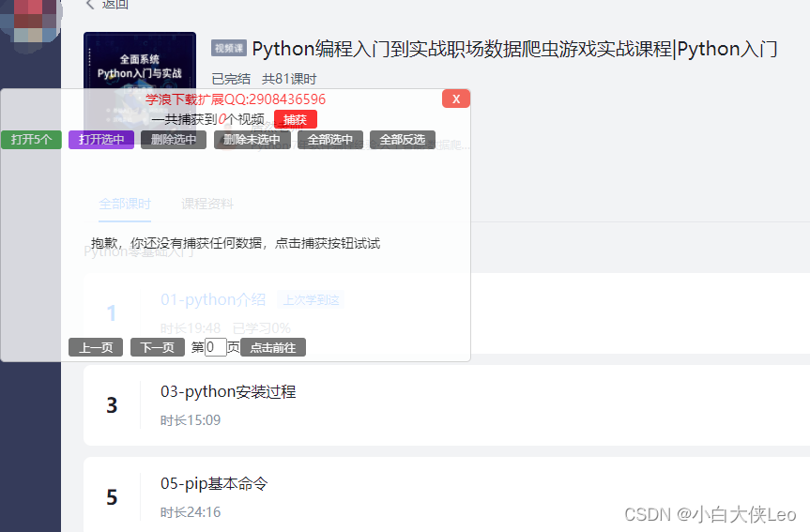Click the red 捕获 capture button

296,119
